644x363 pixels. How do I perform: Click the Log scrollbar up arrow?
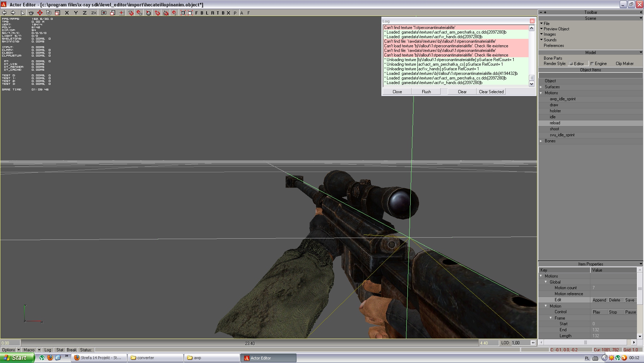[x=531, y=28]
